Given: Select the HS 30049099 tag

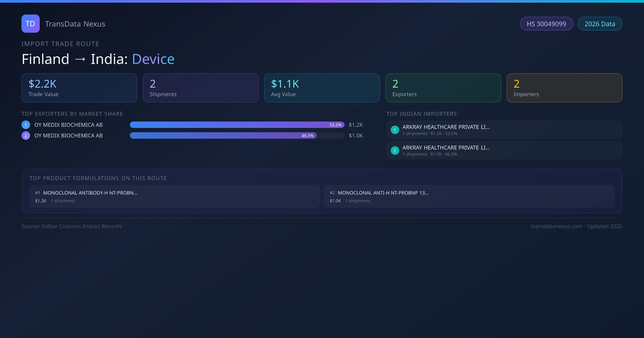Looking at the screenshot, I should 546,24.
